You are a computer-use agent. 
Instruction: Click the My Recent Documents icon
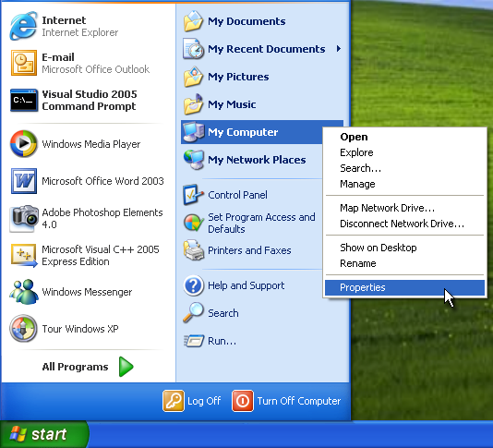tap(193, 49)
